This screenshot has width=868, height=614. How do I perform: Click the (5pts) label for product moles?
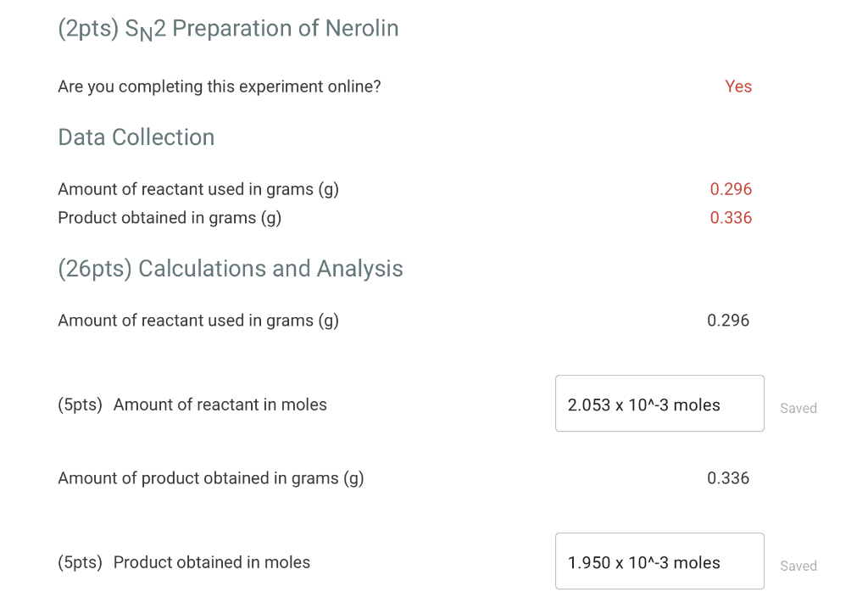pyautogui.click(x=80, y=562)
